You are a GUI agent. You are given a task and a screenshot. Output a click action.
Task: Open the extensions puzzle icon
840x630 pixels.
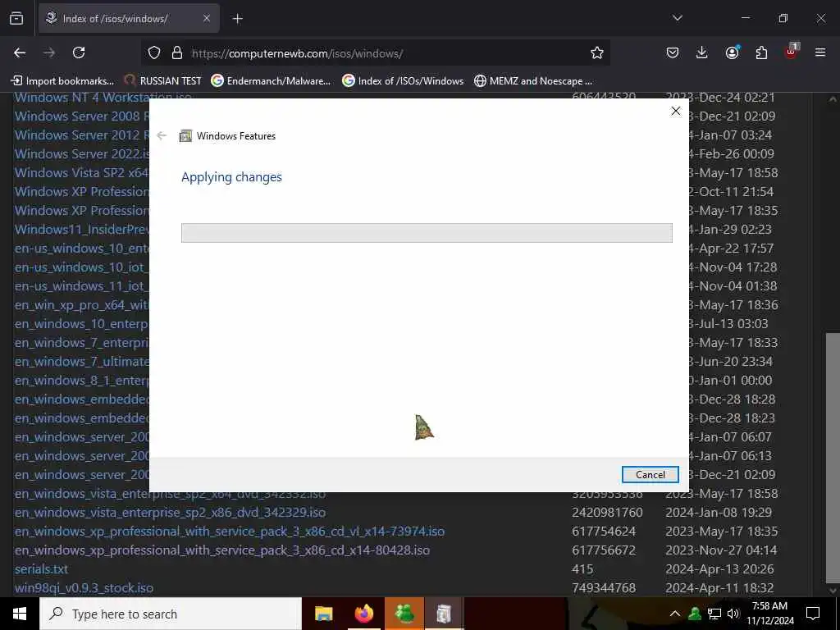pos(761,52)
